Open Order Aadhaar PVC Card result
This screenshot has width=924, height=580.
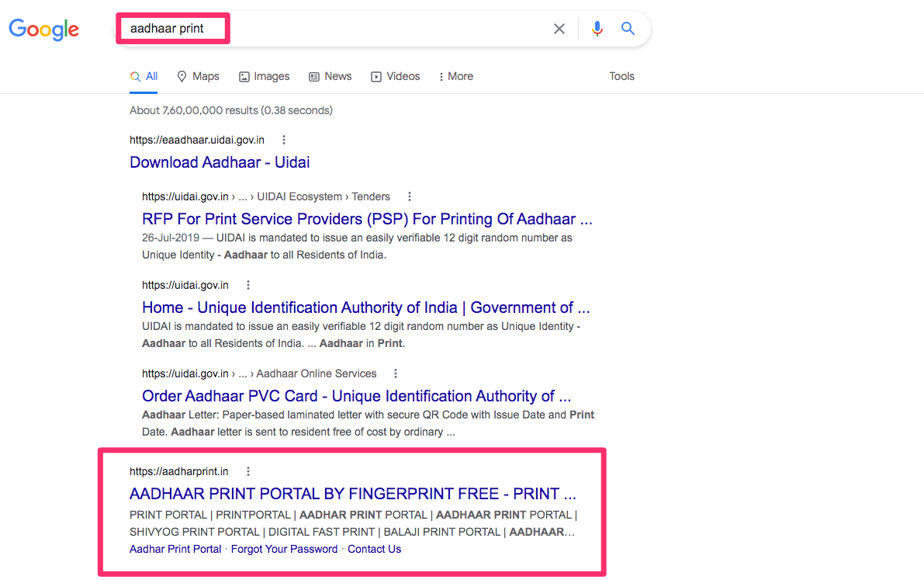357,396
